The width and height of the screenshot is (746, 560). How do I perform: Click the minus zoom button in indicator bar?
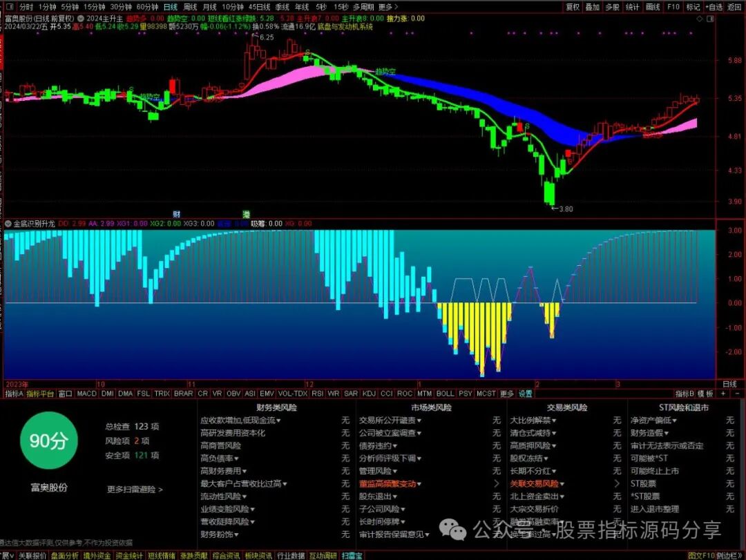click(x=738, y=394)
